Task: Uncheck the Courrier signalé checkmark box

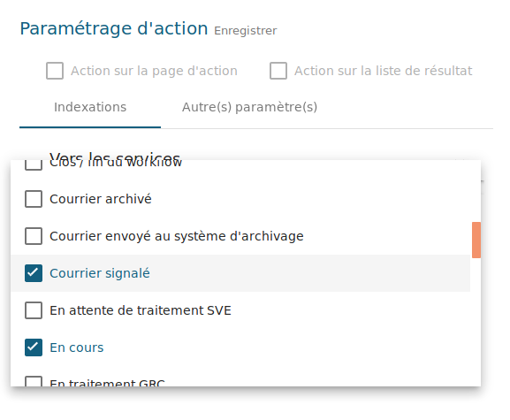Action: click(x=34, y=273)
